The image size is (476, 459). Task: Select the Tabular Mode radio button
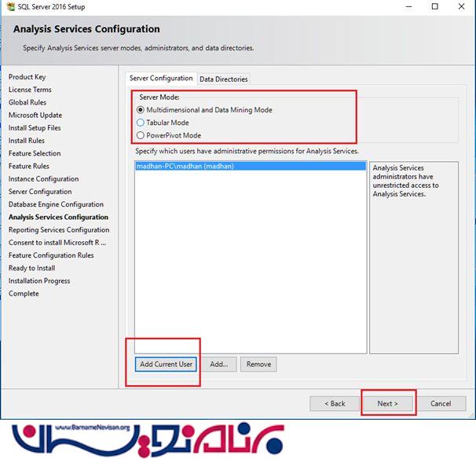point(141,123)
